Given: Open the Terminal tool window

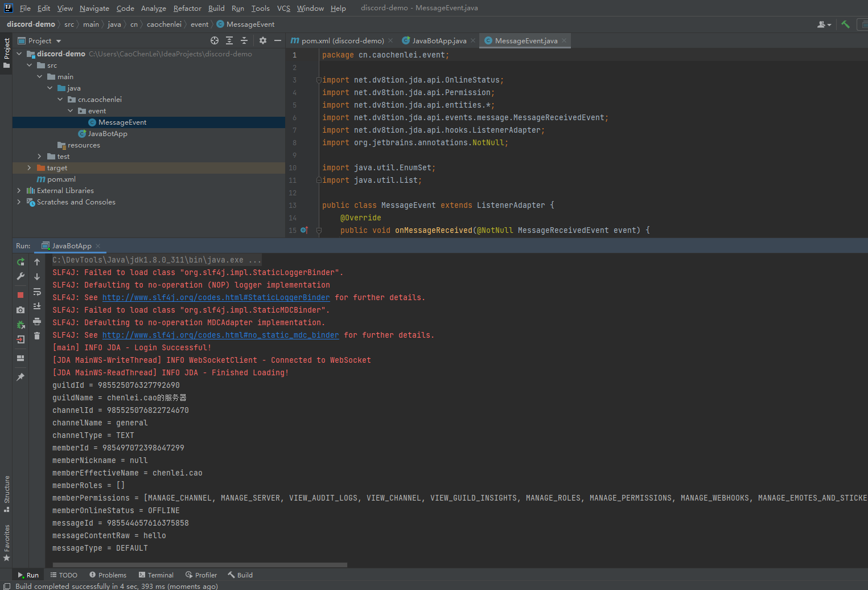Looking at the screenshot, I should (156, 575).
